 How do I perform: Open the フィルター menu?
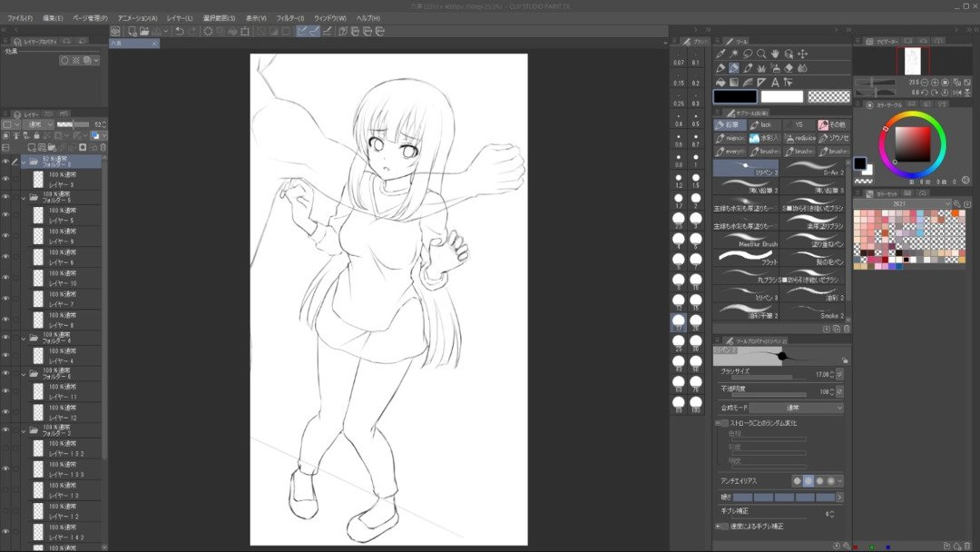[290, 18]
